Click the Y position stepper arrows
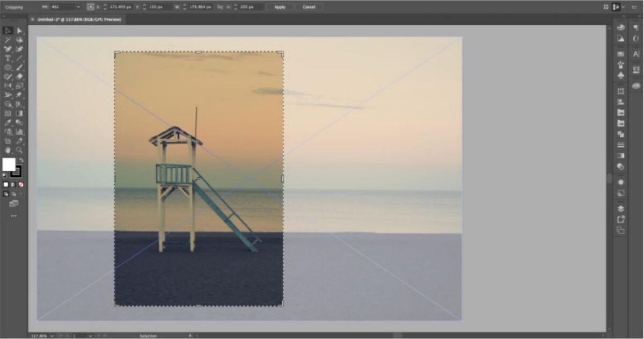Screen dimensions: 644x339 tap(145, 7)
